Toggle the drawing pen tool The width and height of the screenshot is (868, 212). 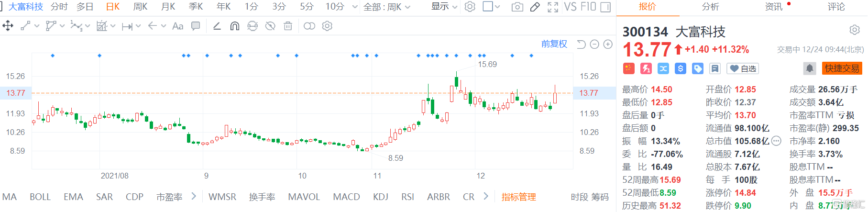(535, 7)
